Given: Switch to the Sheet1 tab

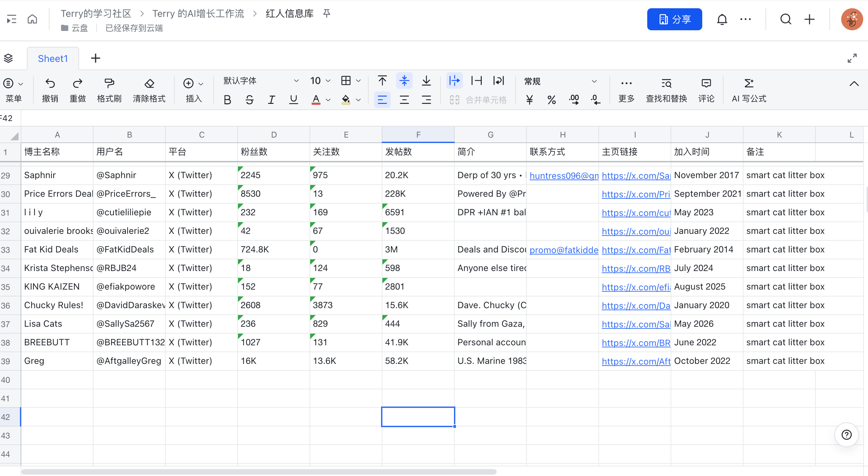Looking at the screenshot, I should 53,58.
